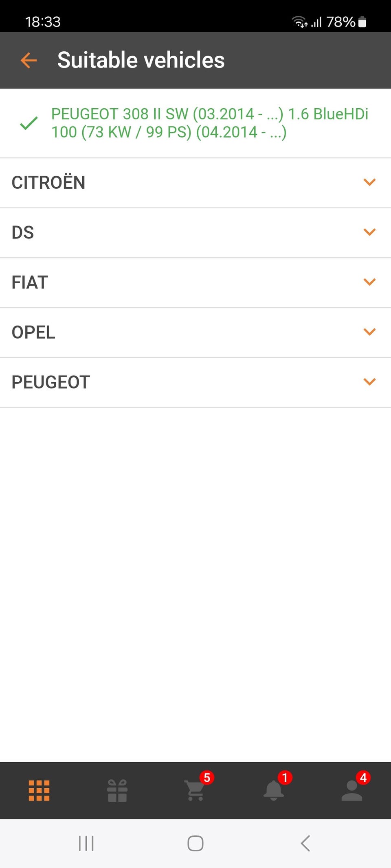
Task: Expand the OPEL chevron
Action: [x=369, y=332]
